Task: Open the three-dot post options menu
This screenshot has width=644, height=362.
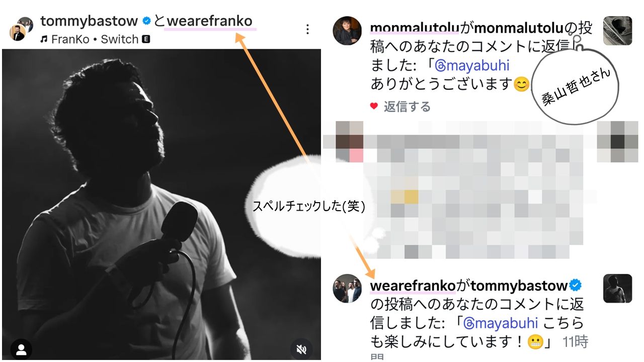Action: (x=307, y=29)
